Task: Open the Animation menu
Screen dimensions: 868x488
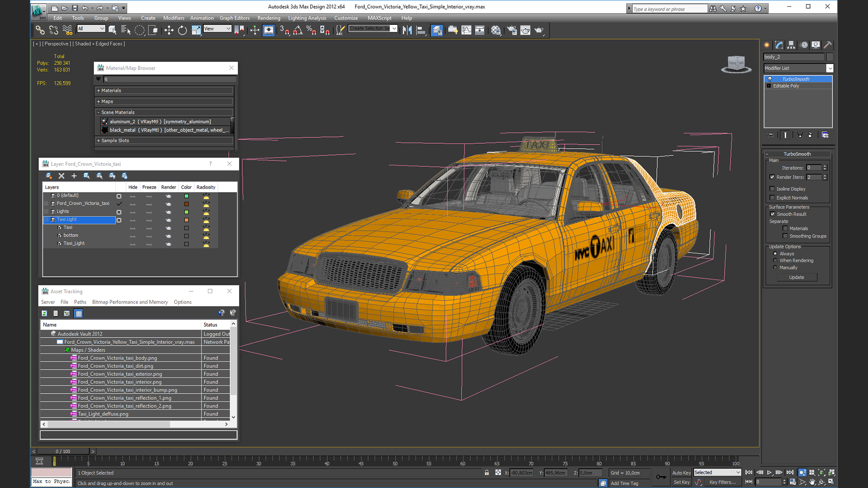Action: pos(202,18)
